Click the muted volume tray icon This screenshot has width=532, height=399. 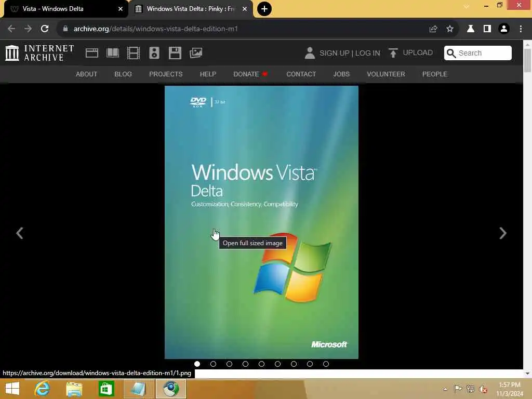tap(483, 389)
